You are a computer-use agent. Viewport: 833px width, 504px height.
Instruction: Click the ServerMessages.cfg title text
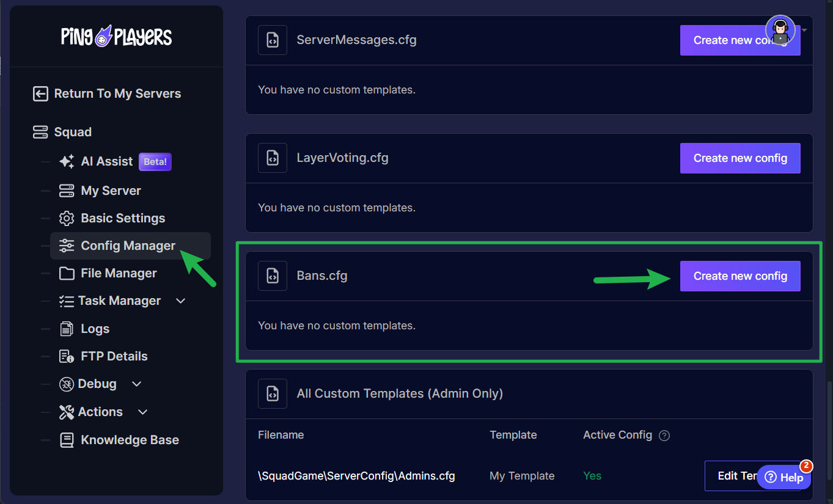click(356, 40)
